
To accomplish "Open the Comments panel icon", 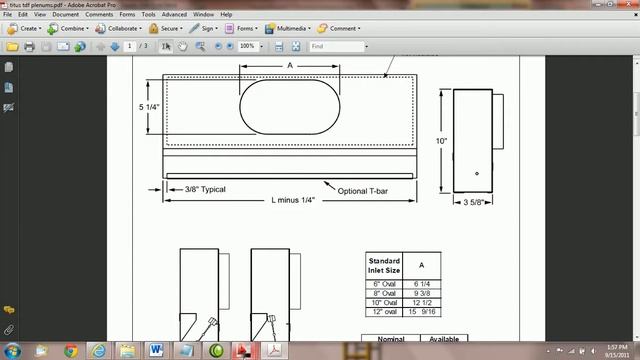I will (x=9, y=310).
